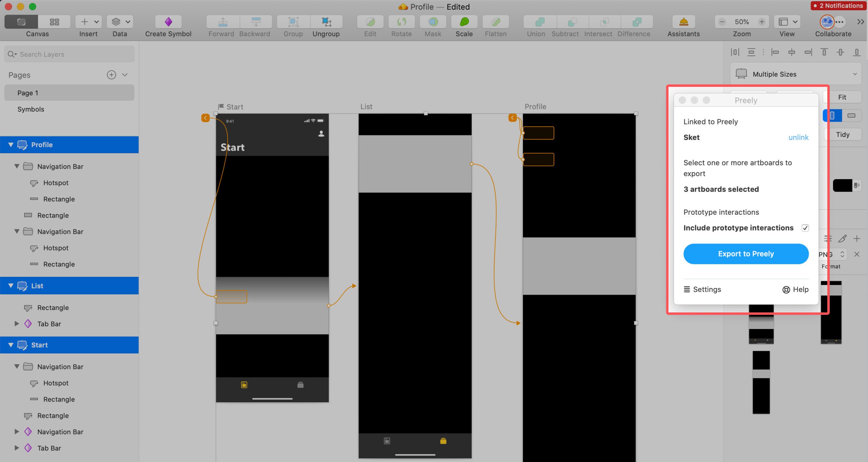Click the Flatten tool icon
Image resolution: width=868 pixels, height=462 pixels.
click(495, 22)
